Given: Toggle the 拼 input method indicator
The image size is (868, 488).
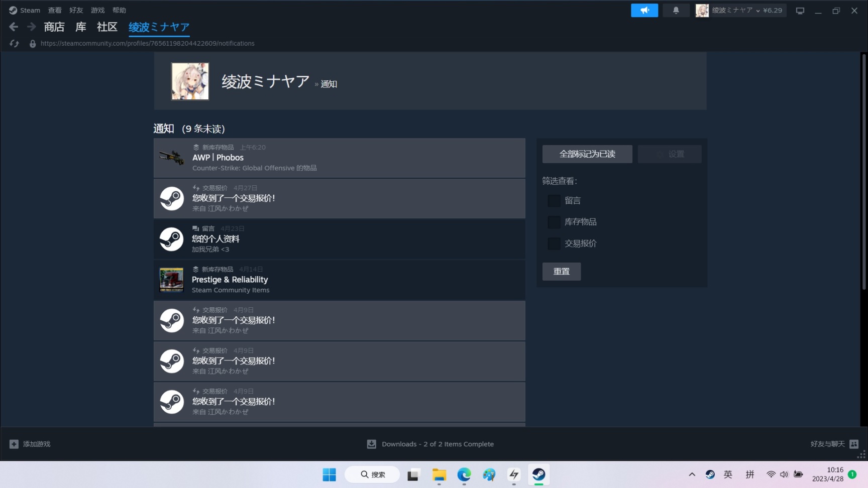Looking at the screenshot, I should [x=750, y=474].
